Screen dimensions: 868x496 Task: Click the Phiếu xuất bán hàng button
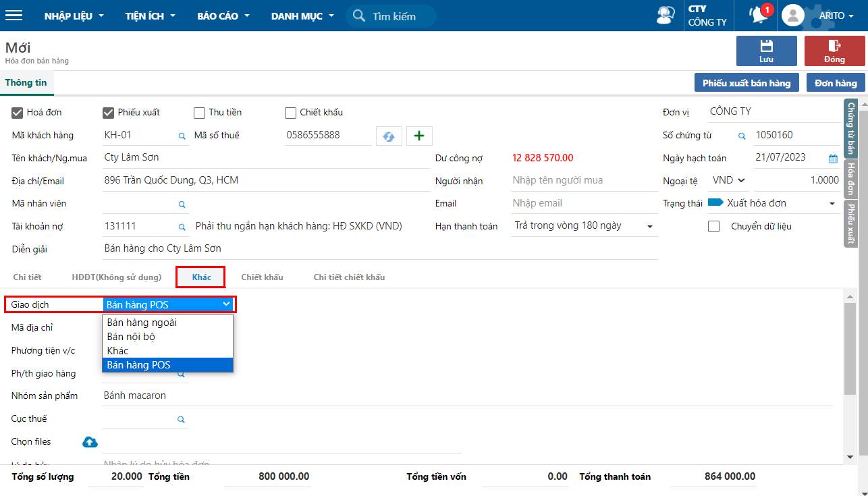[x=747, y=83]
